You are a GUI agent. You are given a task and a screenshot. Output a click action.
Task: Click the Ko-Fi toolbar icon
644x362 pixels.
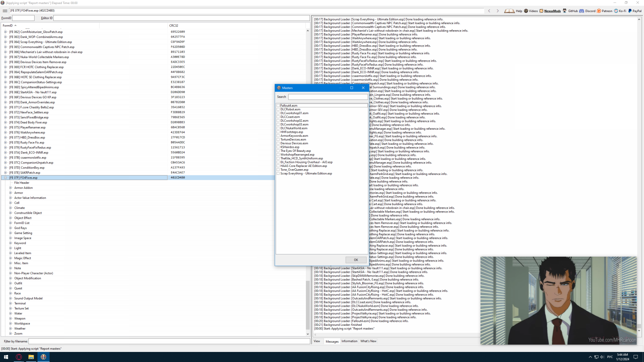616,11
